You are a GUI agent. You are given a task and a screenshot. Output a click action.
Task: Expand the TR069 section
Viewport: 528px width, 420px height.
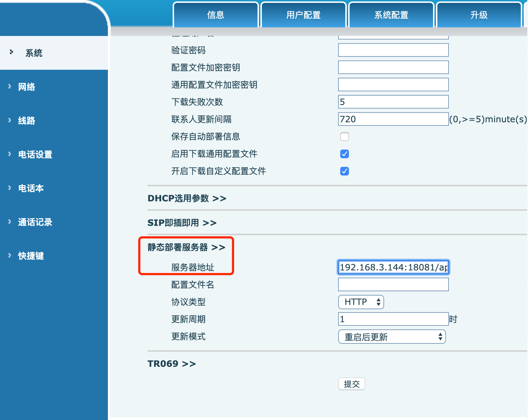172,364
